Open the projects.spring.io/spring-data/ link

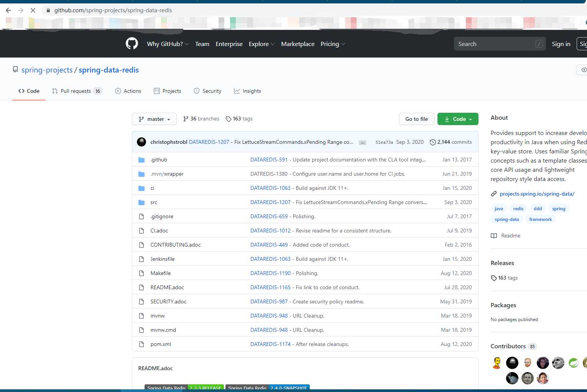click(537, 194)
